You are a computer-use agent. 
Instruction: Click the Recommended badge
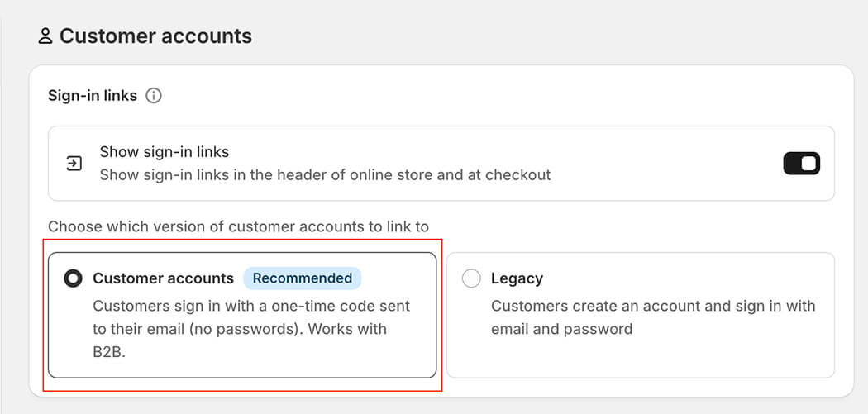pyautogui.click(x=303, y=278)
